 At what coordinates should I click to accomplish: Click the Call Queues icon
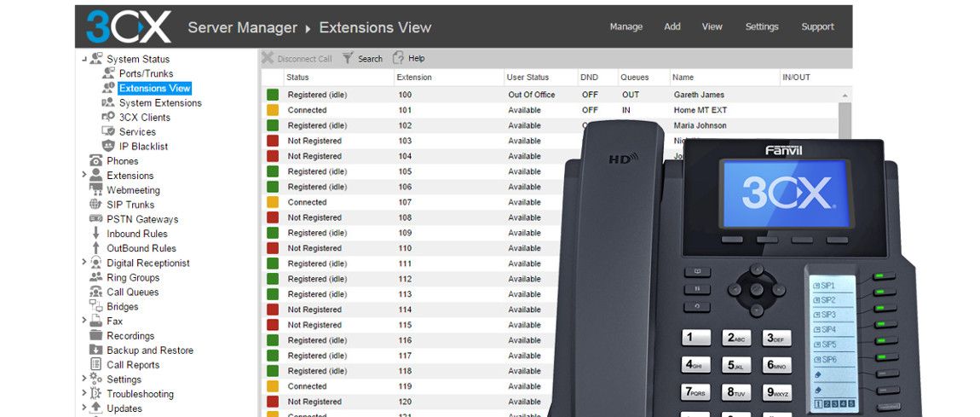95,292
